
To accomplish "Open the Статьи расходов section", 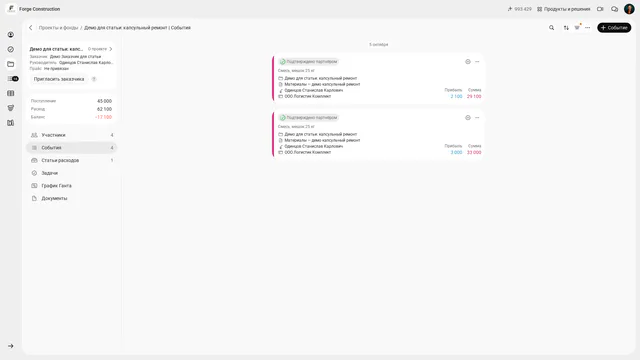I will click(72, 160).
